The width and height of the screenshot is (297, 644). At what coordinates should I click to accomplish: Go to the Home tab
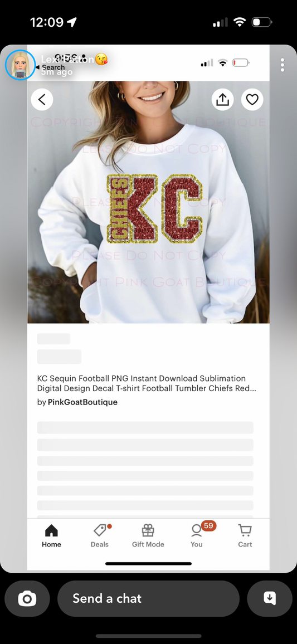pos(51,536)
